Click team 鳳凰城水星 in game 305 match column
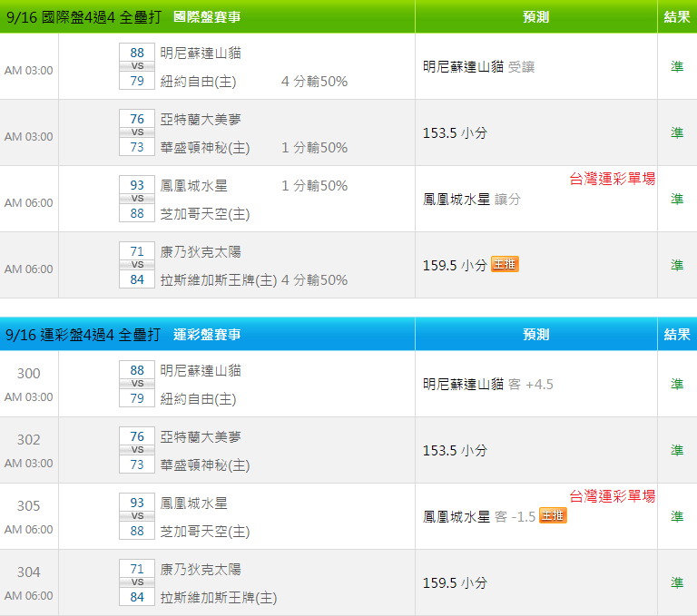697x616 pixels. click(x=194, y=504)
